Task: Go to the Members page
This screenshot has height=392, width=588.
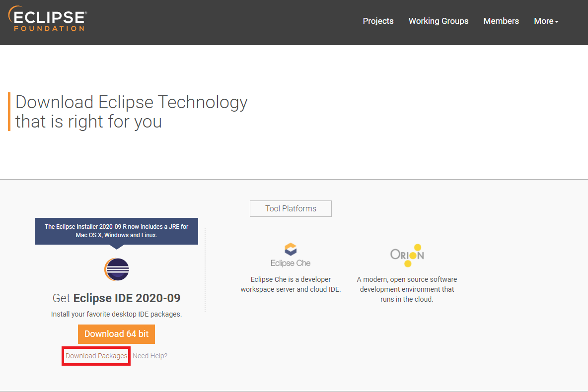Action: pos(501,21)
